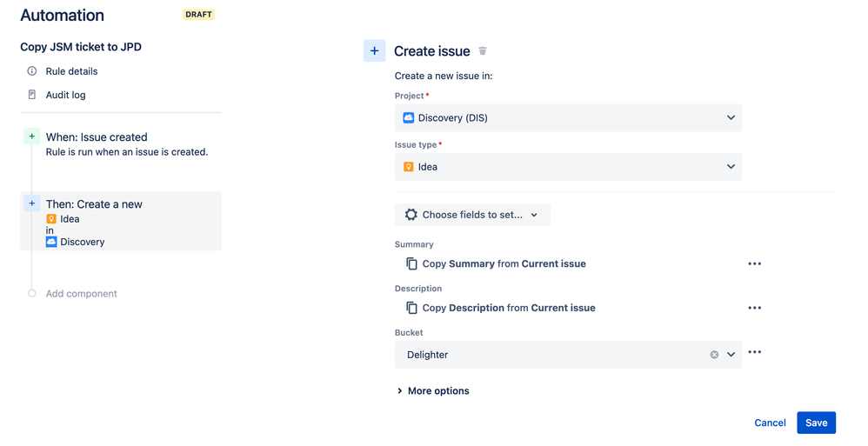
Task: Open the Project dropdown showing Discovery (DIS)
Action: (x=568, y=117)
